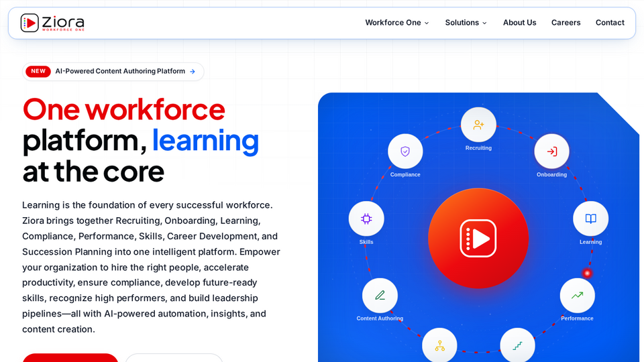Click the Onboarding label text
The image size is (644, 362).
(x=551, y=174)
